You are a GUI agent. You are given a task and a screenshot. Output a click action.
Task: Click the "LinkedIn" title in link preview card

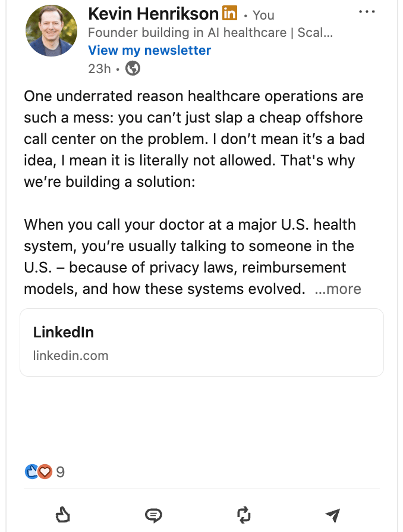[64, 332]
